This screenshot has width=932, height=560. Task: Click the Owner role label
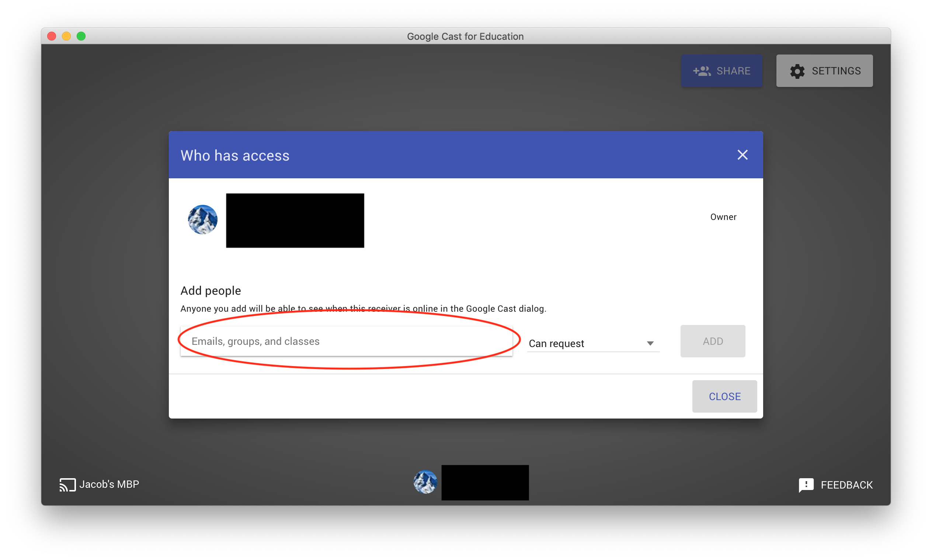coord(723,217)
